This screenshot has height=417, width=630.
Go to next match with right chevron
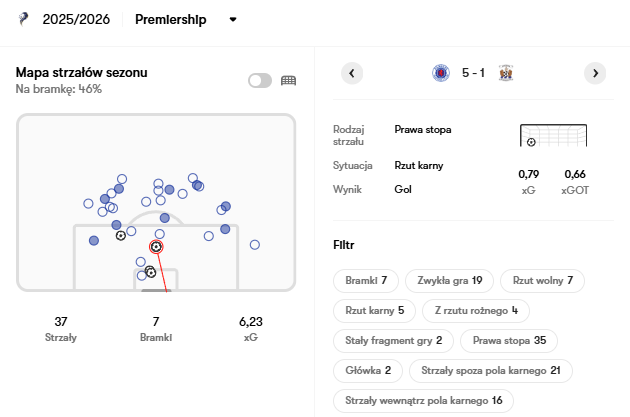tap(595, 73)
